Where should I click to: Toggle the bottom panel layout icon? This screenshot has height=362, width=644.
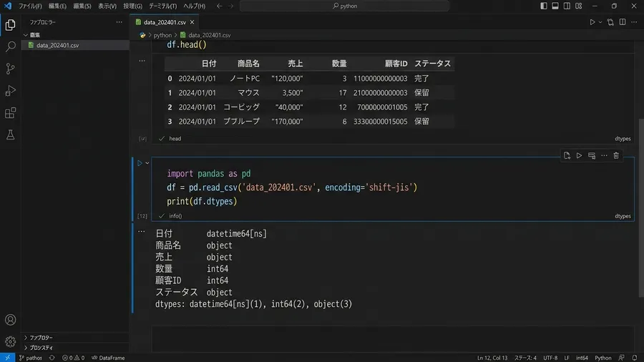[x=555, y=6]
